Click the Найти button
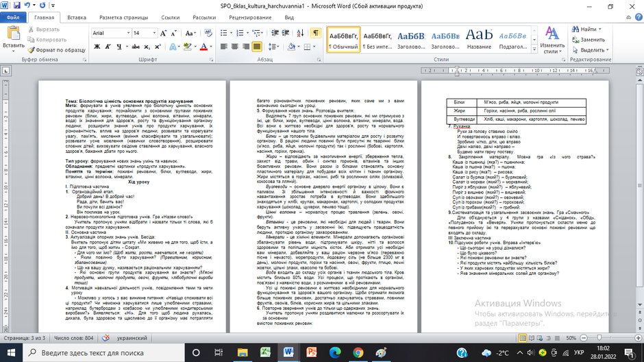 [x=586, y=29]
